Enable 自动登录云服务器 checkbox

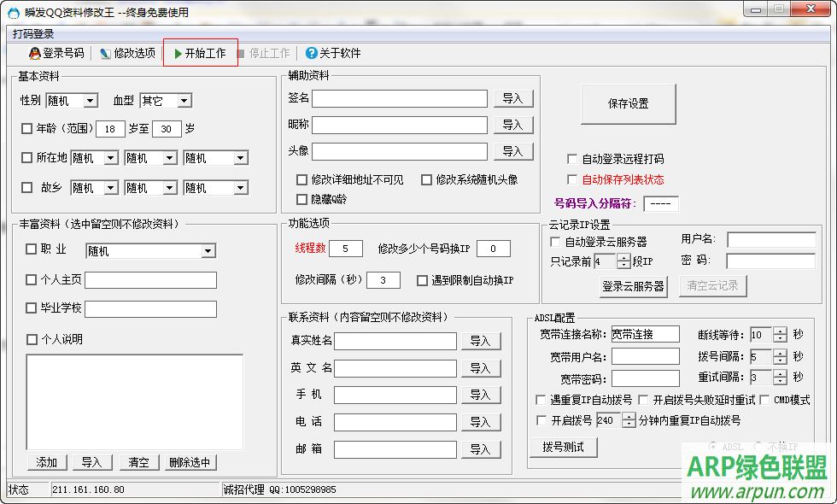point(555,242)
